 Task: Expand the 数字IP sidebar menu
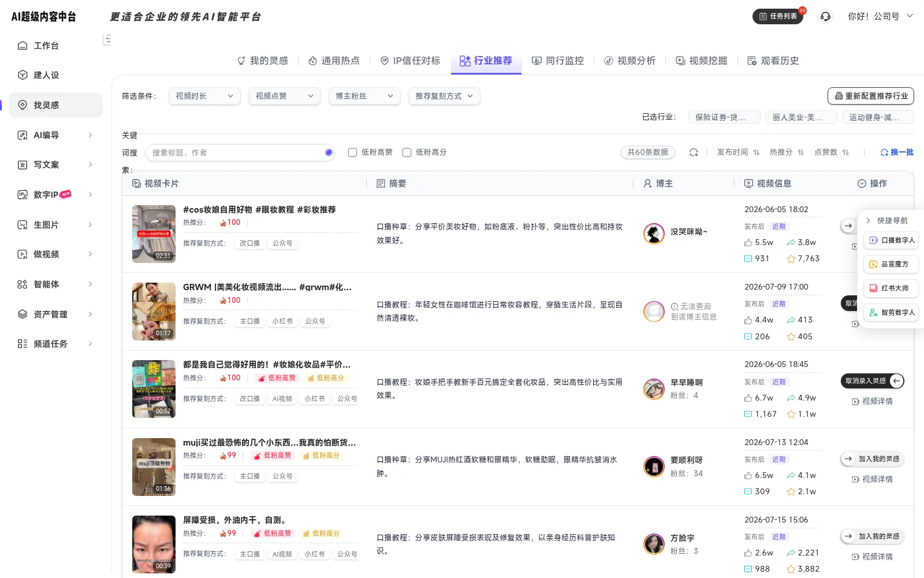pos(55,195)
